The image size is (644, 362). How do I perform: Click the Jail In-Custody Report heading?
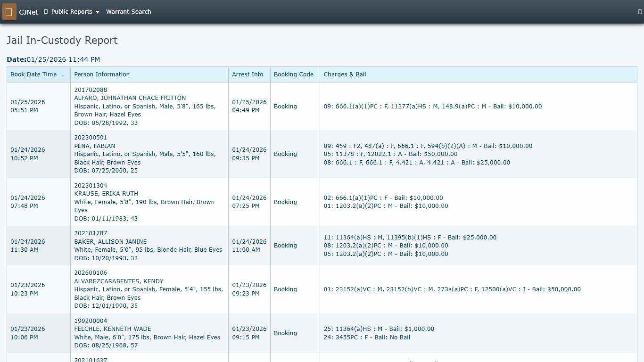coord(62,41)
